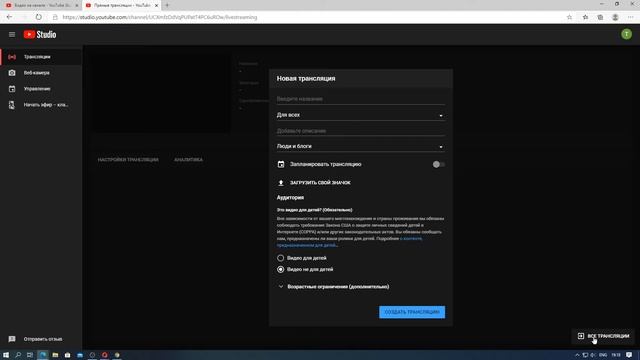
Task: Open the 'Люди и блоги' category dropdown
Action: pos(361,146)
